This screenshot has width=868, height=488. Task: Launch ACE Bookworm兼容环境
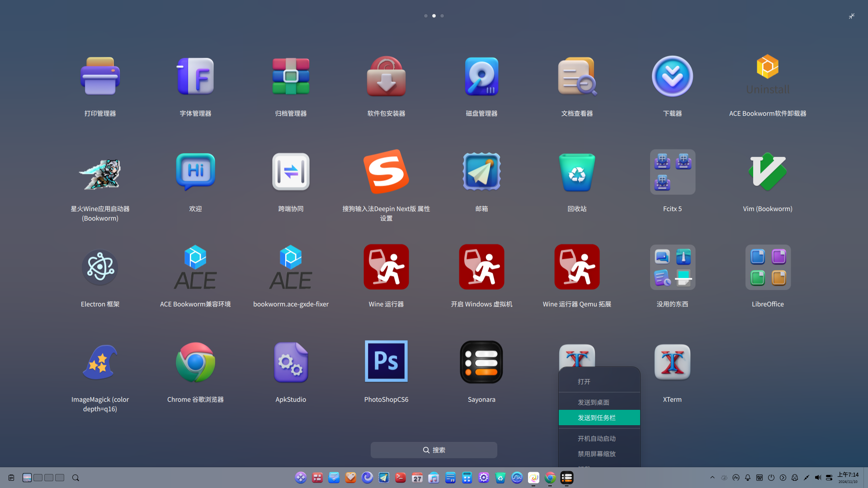[195, 267]
